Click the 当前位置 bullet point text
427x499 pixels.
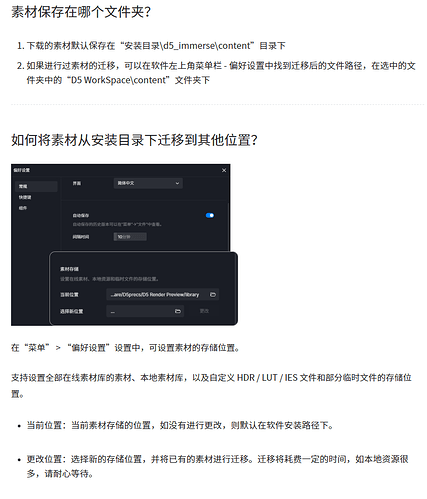pos(180,426)
